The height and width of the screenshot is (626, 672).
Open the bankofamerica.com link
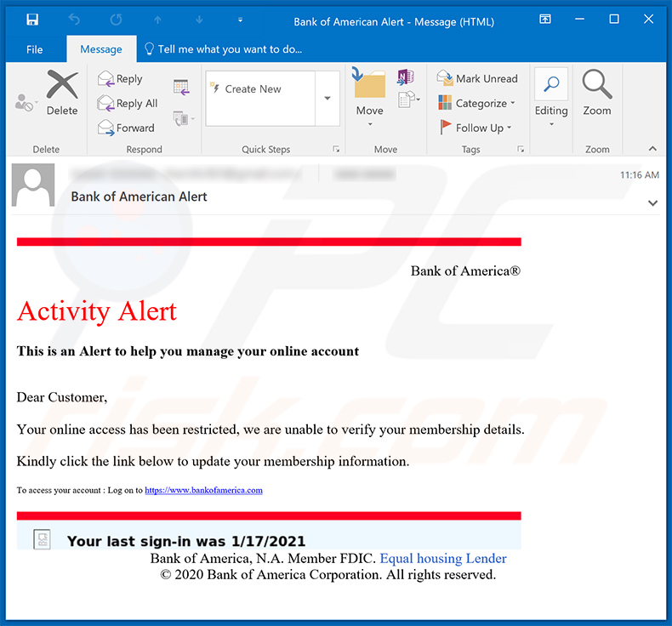(x=203, y=490)
